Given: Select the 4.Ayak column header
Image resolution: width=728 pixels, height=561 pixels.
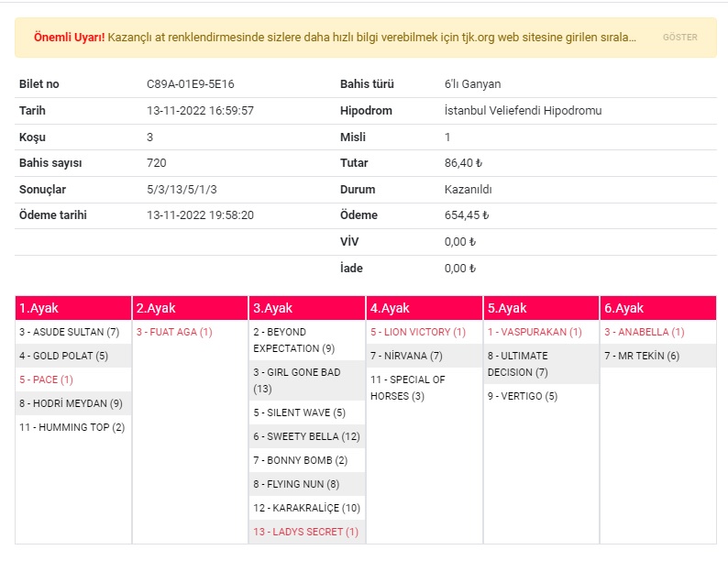Looking at the screenshot, I should coord(425,308).
